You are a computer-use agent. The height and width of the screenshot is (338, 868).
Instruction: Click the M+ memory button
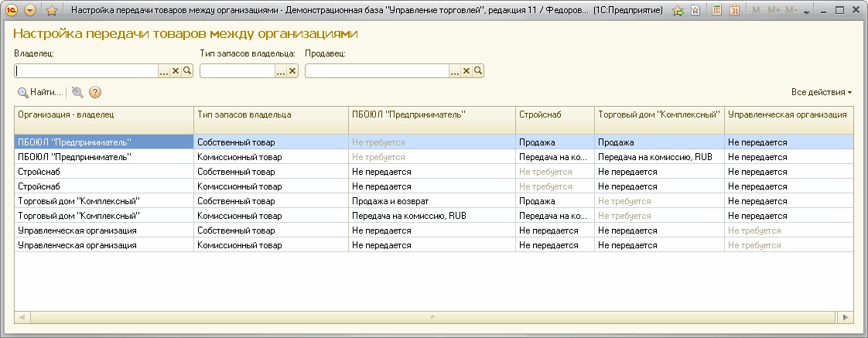coord(774,11)
